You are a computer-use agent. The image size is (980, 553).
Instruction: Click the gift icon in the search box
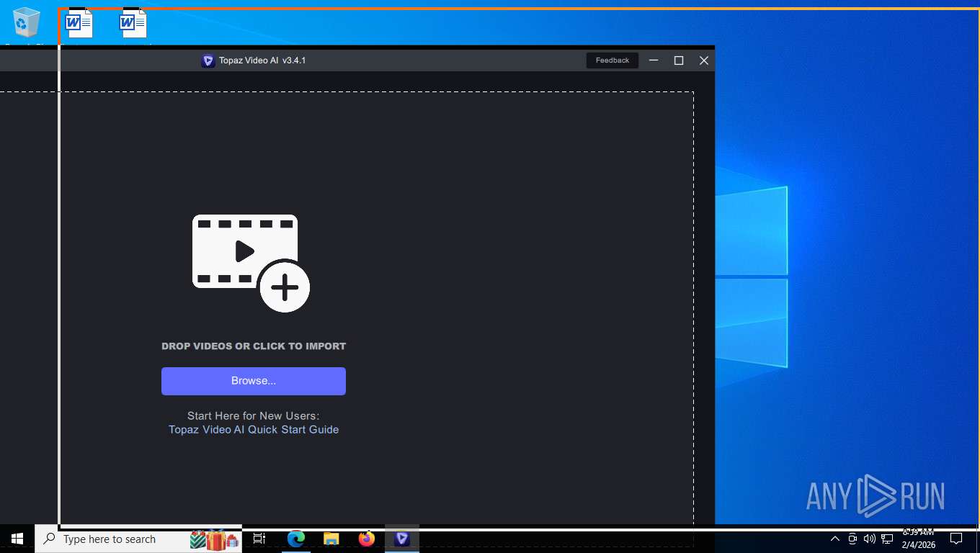[215, 539]
